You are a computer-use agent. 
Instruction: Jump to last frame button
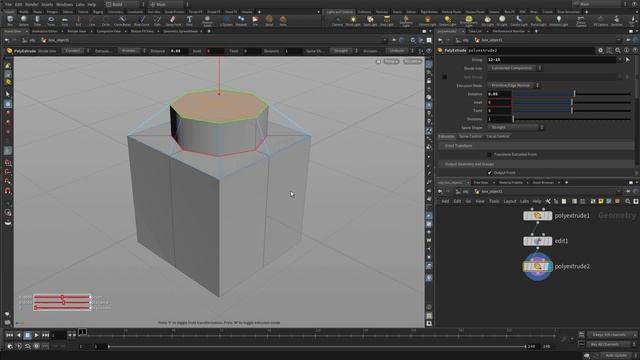coord(45,335)
